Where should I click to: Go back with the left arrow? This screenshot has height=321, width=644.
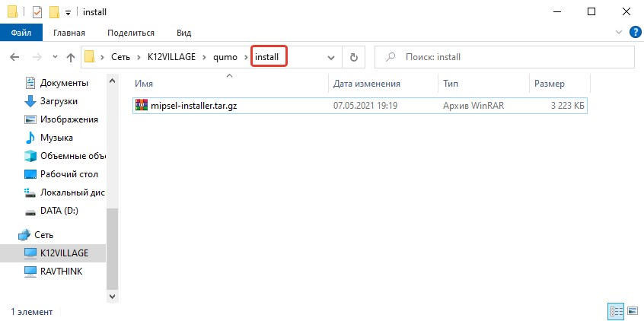(x=14, y=57)
